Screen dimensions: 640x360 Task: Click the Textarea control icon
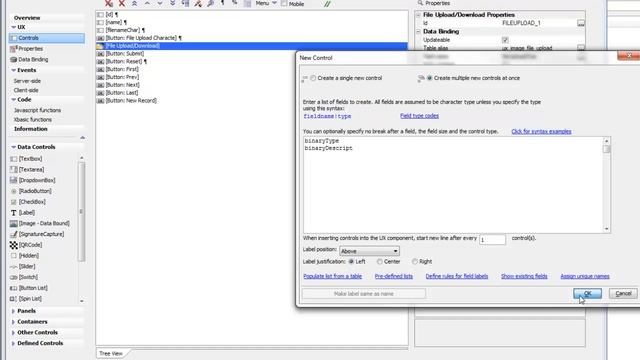tap(13, 169)
